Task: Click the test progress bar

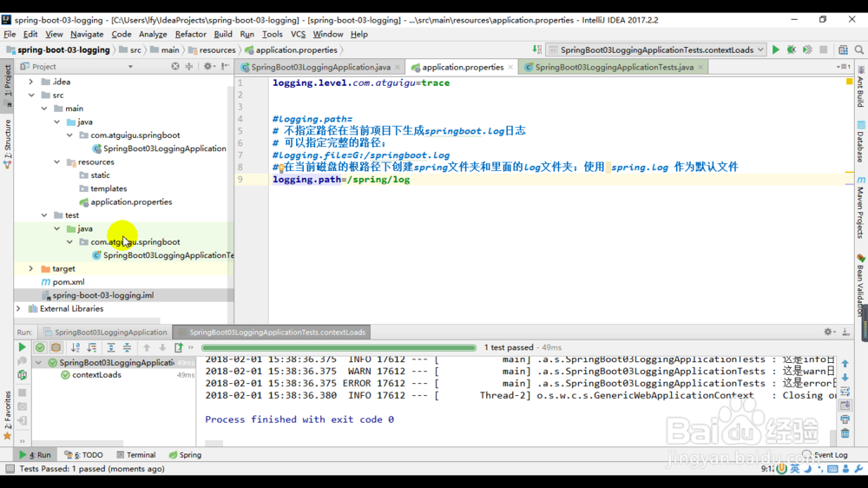Action: (339, 348)
